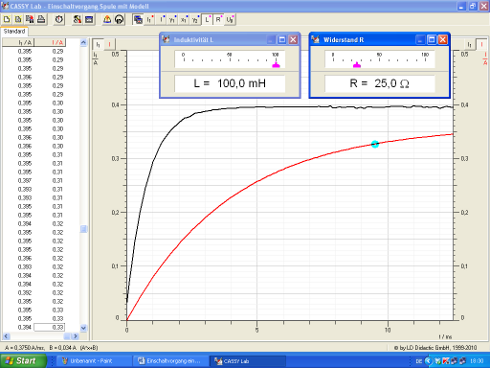Click the red I axis button left of the graph
Viewport: 490px width, 368px height.
pyautogui.click(x=109, y=44)
